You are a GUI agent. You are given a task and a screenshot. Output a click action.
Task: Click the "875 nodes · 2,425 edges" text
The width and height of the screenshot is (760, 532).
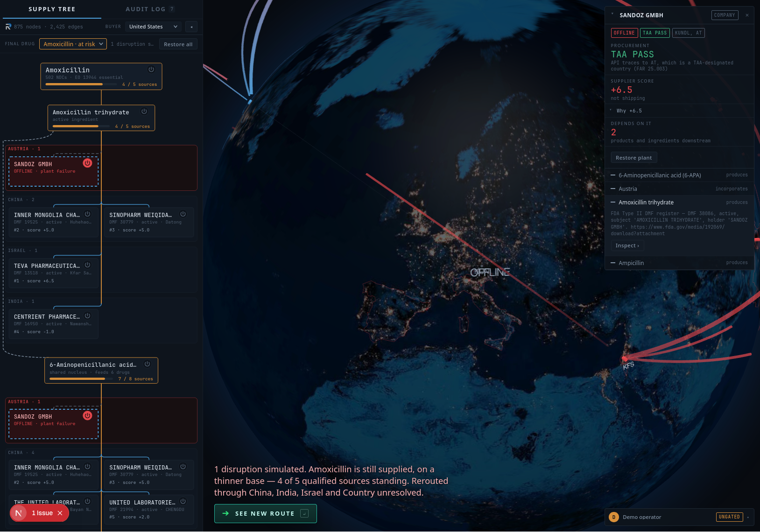tap(49, 27)
